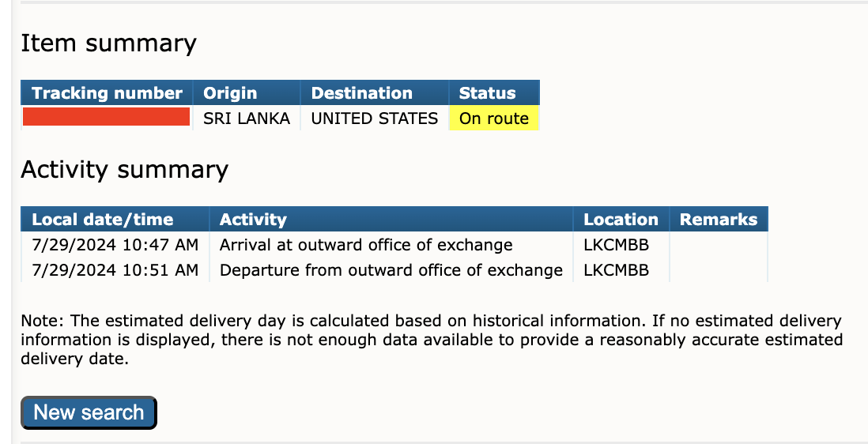Viewport: 868px width, 444px height.
Task: Click the yellow On route status cell
Action: [494, 119]
